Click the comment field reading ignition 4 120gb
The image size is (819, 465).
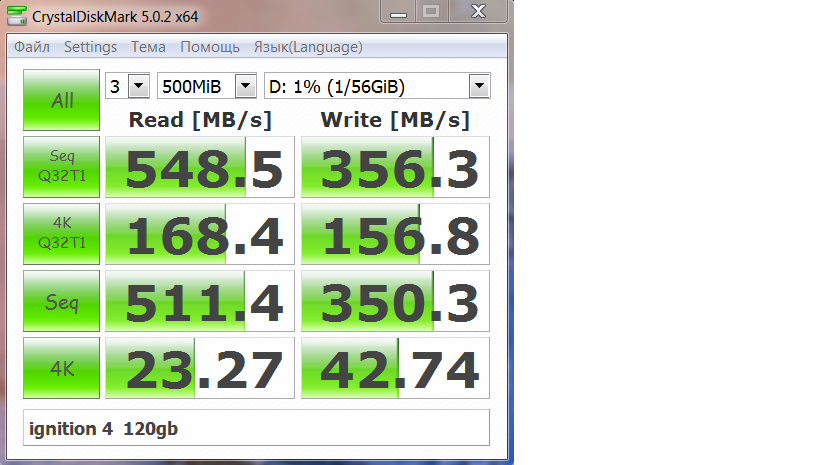coord(256,428)
